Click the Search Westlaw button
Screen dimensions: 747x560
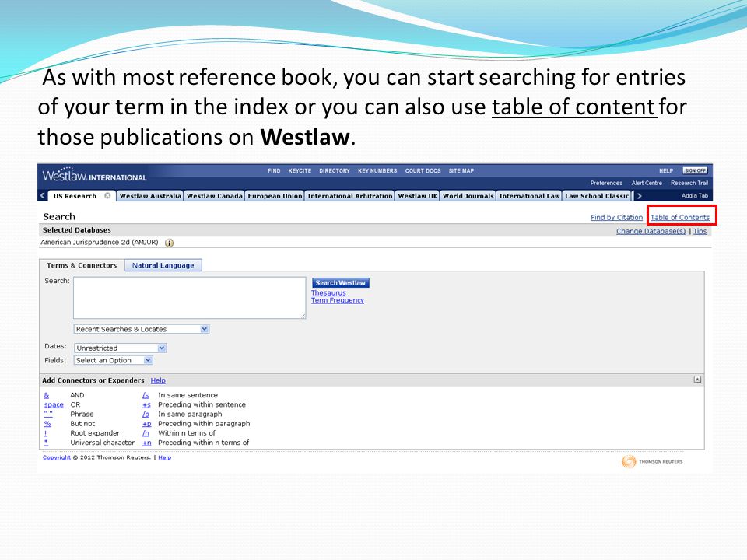[x=341, y=283]
